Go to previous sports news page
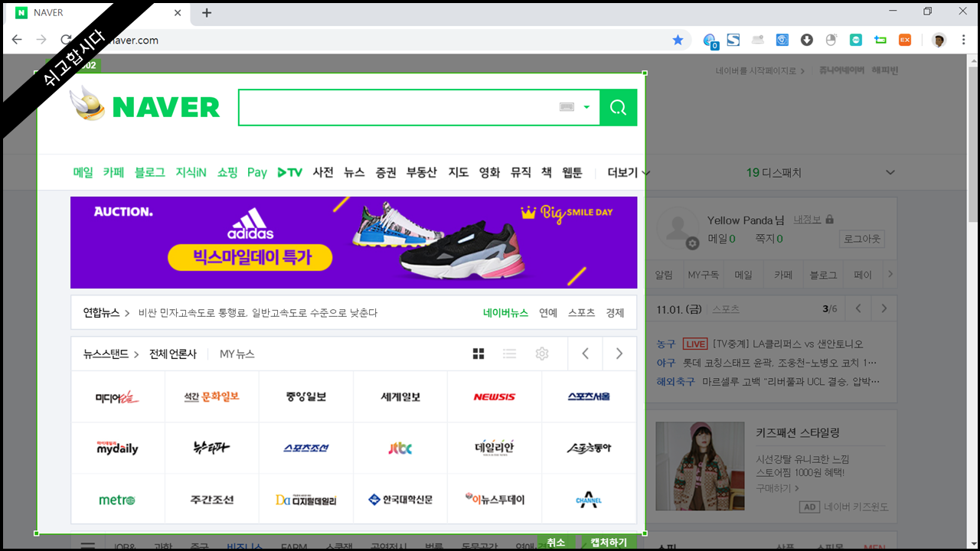Image resolution: width=980 pixels, height=551 pixels. [x=858, y=308]
